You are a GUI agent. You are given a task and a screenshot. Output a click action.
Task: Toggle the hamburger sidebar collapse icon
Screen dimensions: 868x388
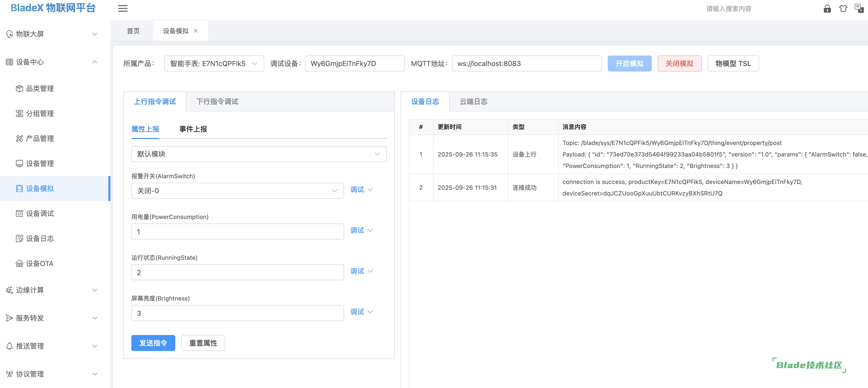pos(123,8)
